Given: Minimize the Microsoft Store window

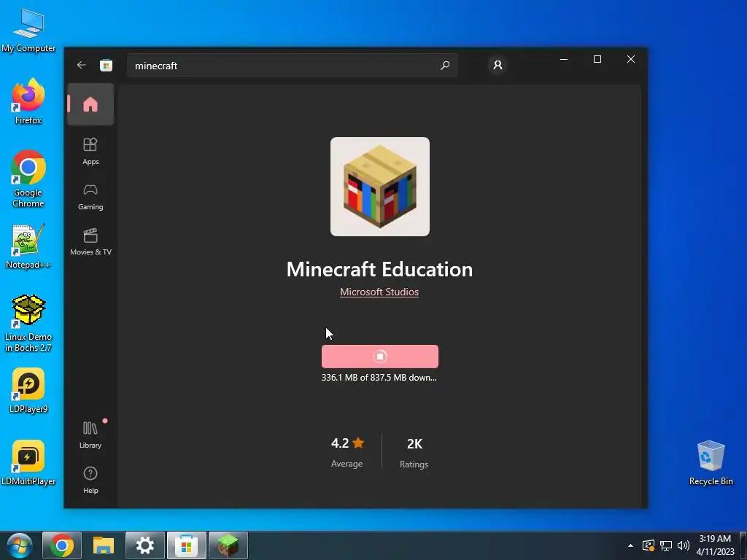Looking at the screenshot, I should (x=564, y=59).
